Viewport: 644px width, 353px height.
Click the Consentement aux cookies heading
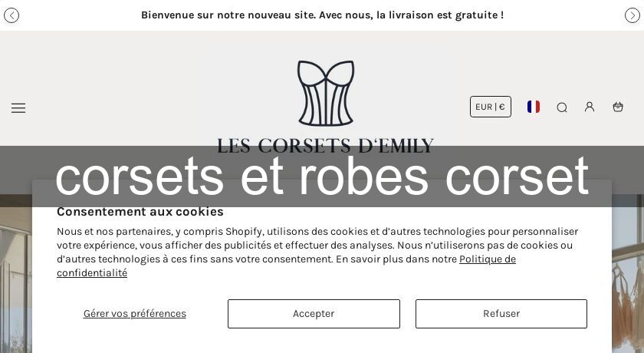(140, 212)
